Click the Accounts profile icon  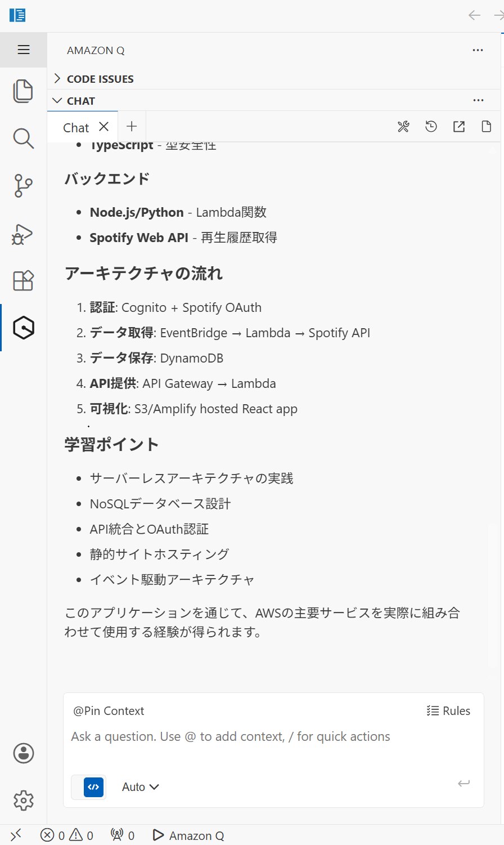coord(23,753)
